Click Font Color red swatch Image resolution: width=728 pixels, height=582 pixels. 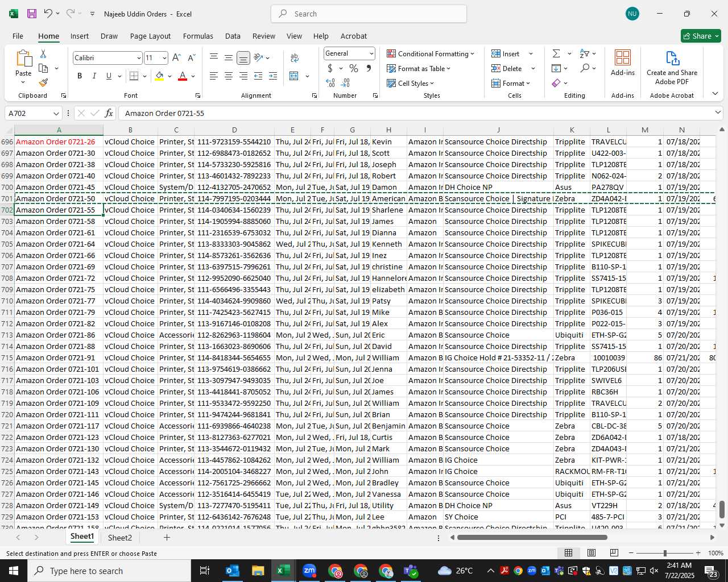pos(183,76)
